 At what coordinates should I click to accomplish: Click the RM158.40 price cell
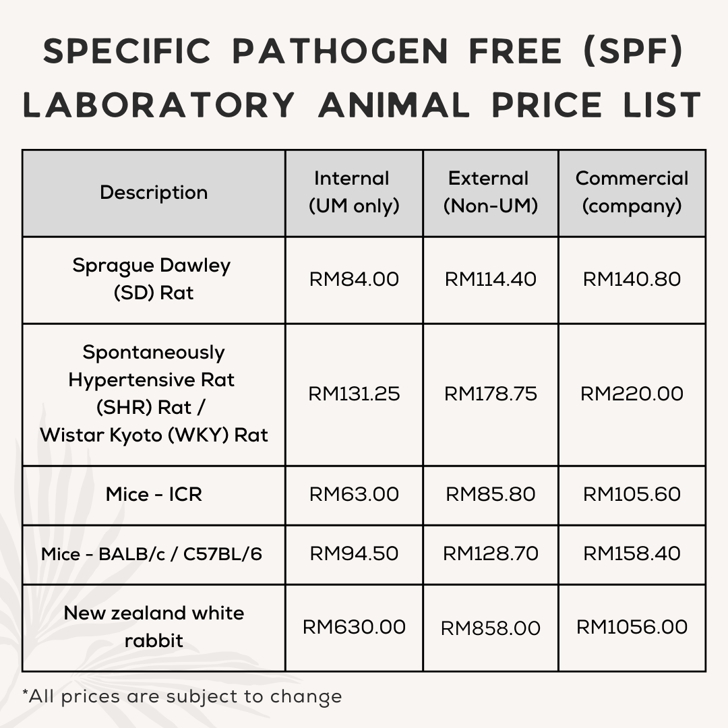click(x=632, y=554)
